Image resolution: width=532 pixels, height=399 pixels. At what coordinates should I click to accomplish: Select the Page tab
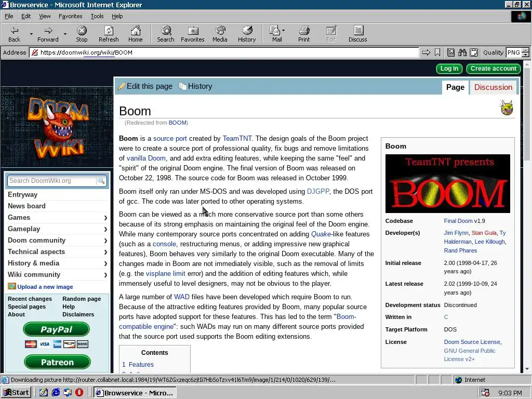click(x=455, y=87)
